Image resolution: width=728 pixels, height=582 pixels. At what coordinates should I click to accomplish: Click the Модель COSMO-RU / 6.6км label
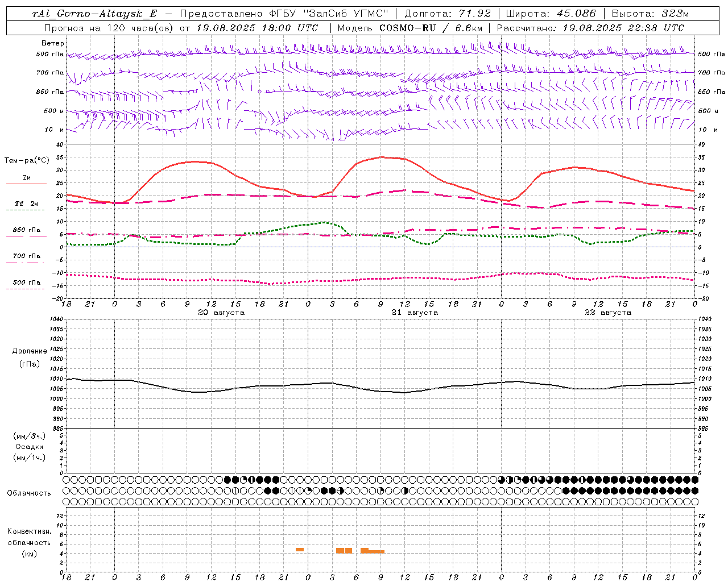click(x=410, y=28)
